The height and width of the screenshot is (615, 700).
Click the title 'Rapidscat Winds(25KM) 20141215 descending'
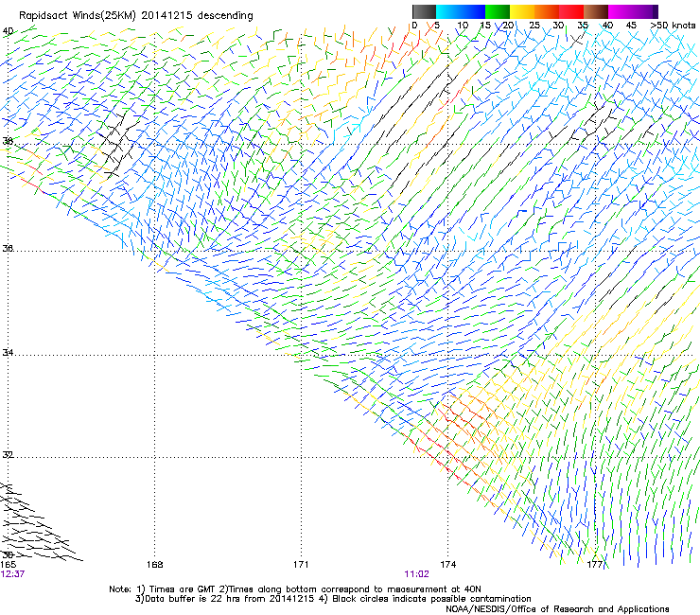[136, 16]
